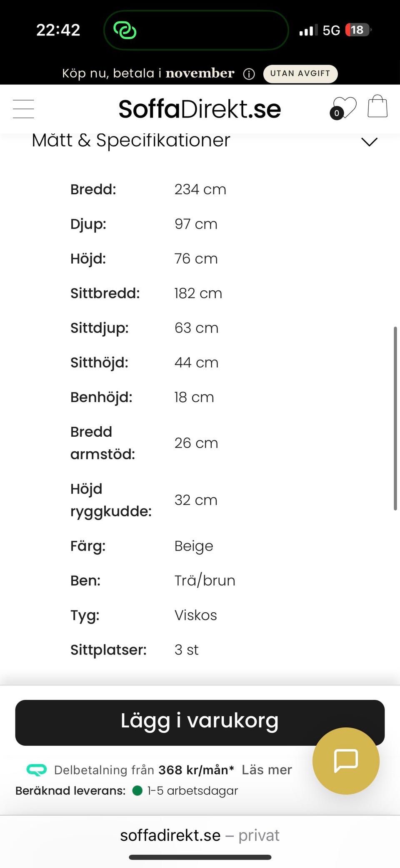Tap the green link icon in status pill

point(125,30)
